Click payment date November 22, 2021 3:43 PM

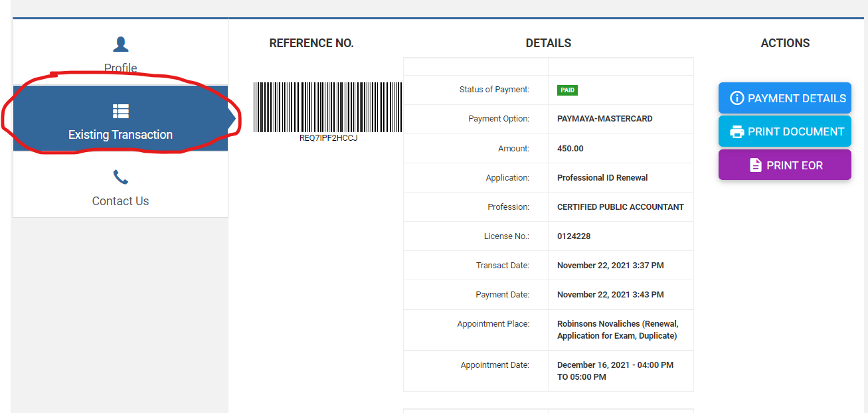pos(610,295)
